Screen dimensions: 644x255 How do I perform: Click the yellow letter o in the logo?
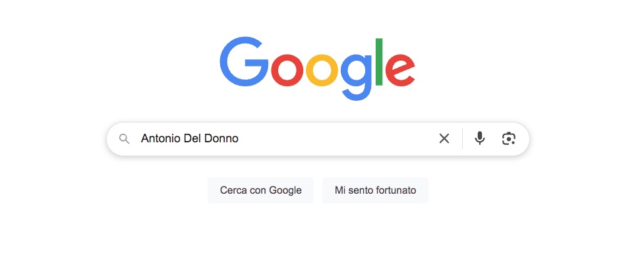pos(322,71)
